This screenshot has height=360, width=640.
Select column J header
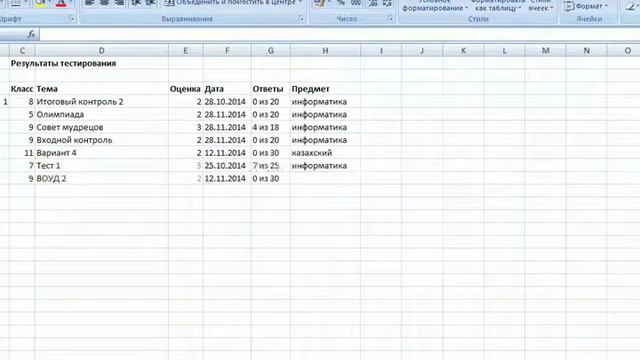(x=422, y=51)
